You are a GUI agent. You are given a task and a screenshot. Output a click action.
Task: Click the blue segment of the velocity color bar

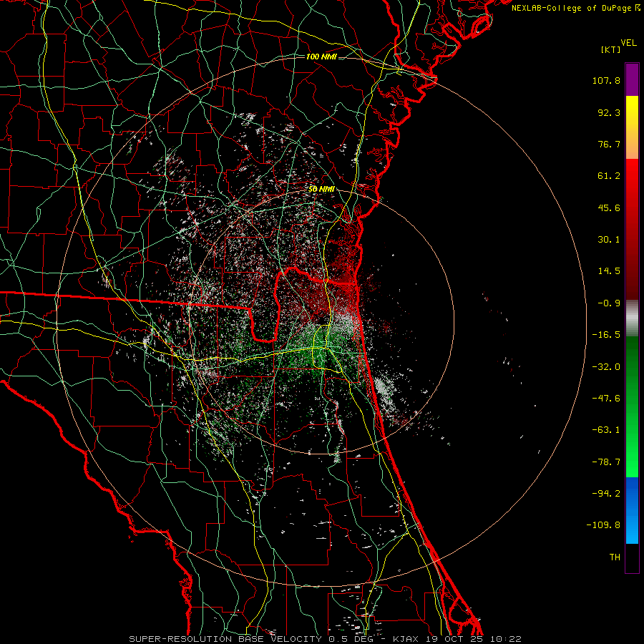point(632,510)
